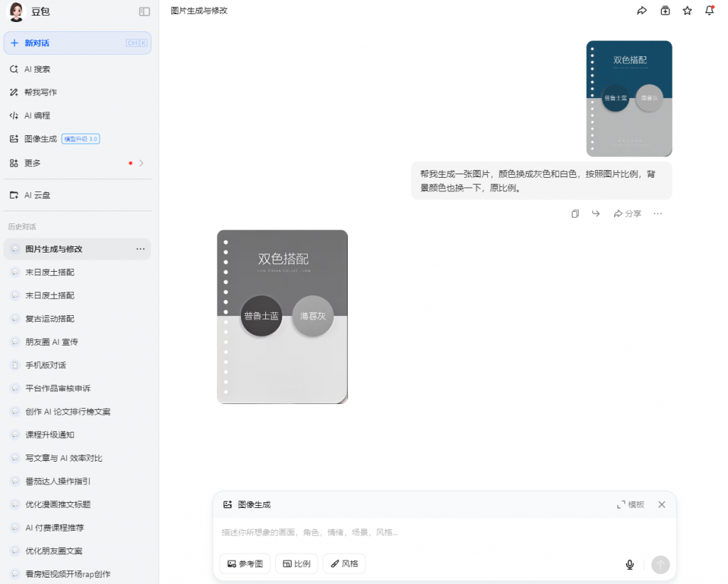Open options for 图片生成与修改 conversation
The width and height of the screenshot is (728, 584).
point(140,249)
